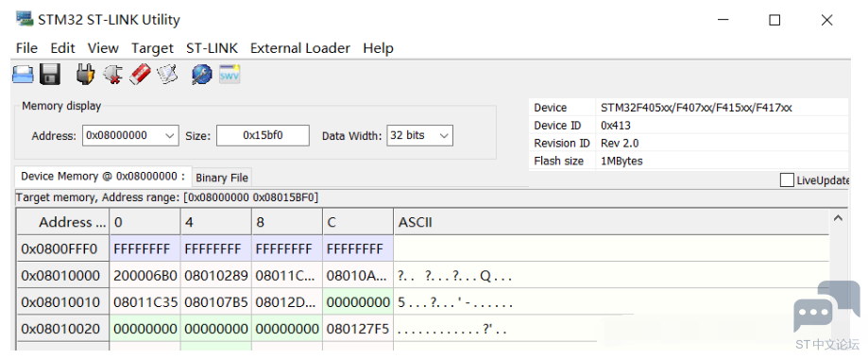The height and width of the screenshot is (359, 868).
Task: Click the column header labeled C
Action: click(358, 222)
